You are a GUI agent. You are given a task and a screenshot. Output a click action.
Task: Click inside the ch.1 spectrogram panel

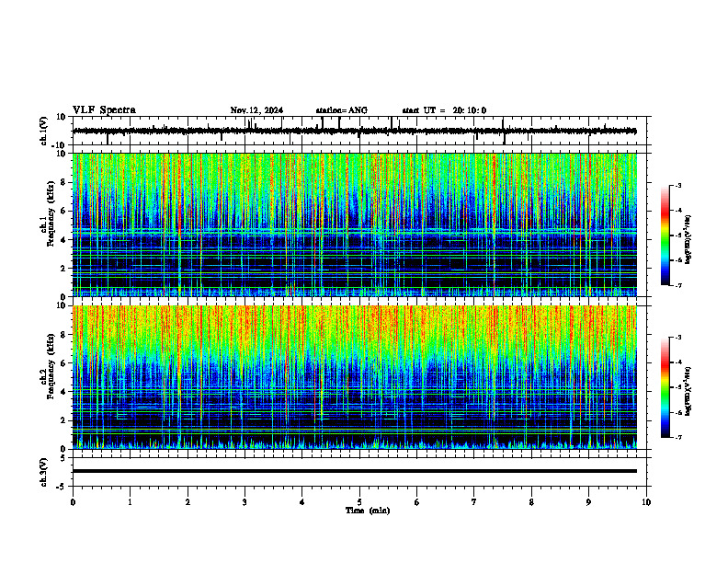[355, 224]
